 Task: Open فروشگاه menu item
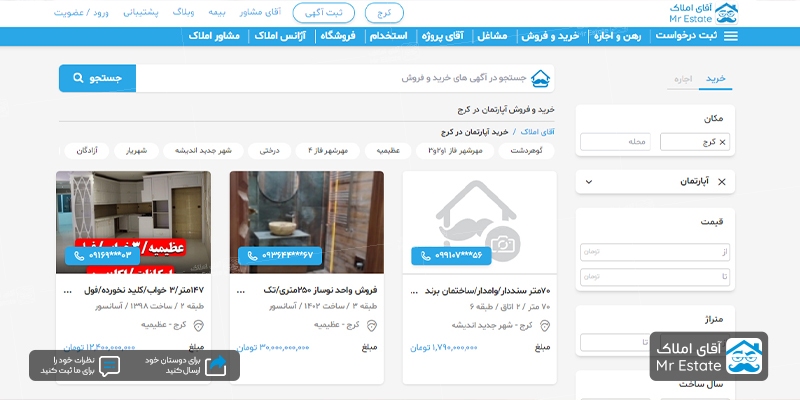(x=338, y=36)
